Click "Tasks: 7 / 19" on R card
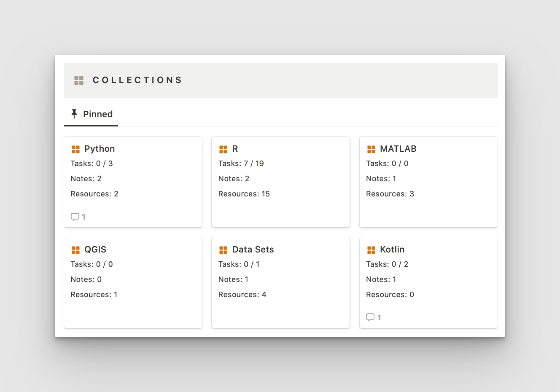 pyautogui.click(x=241, y=164)
